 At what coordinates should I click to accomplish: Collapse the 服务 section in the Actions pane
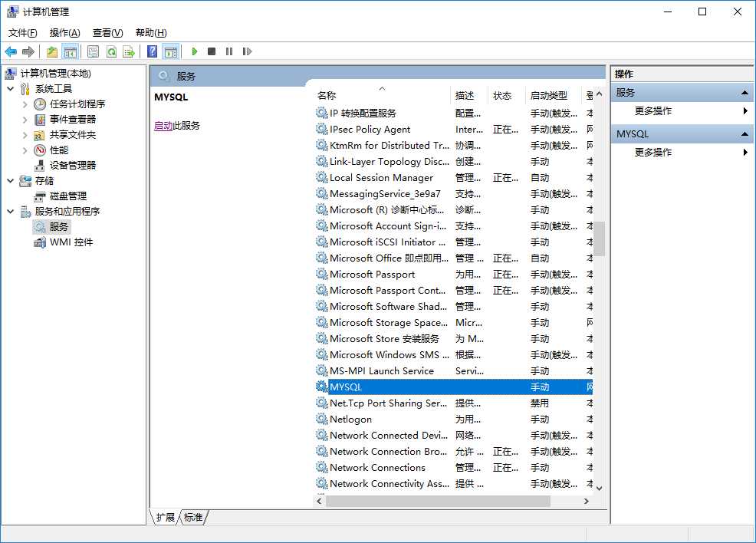pos(744,93)
